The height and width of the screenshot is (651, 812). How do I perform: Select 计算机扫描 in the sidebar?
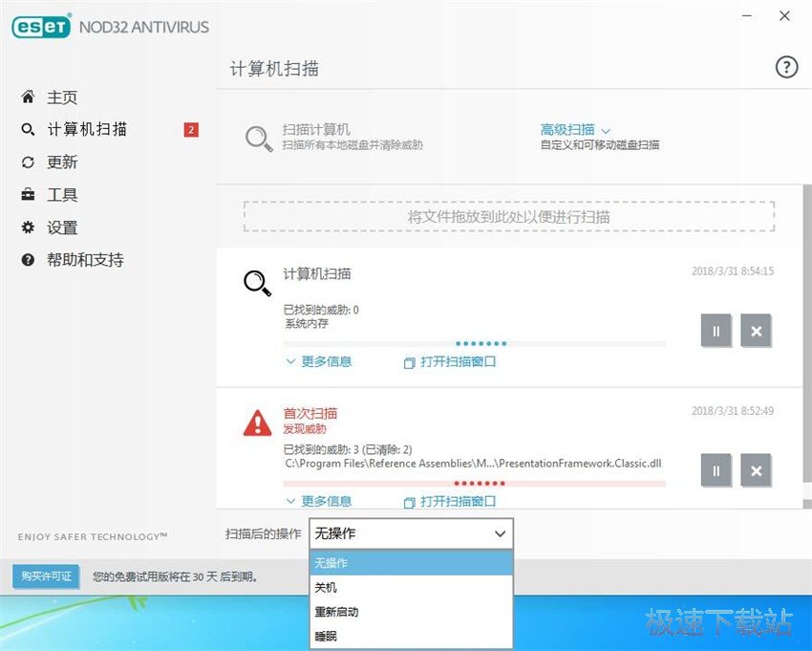click(x=87, y=129)
